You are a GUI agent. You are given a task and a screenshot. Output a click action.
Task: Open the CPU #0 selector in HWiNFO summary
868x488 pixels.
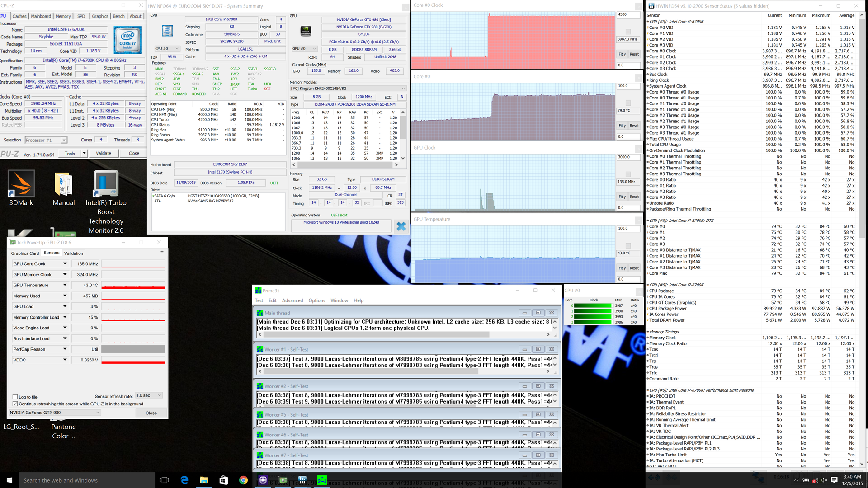click(x=167, y=49)
